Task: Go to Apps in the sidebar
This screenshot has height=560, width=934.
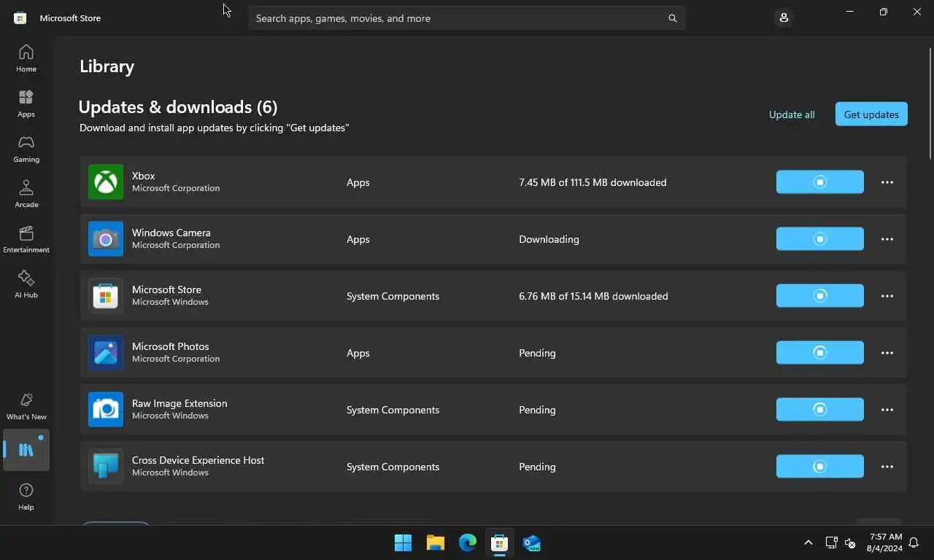Action: point(26,104)
